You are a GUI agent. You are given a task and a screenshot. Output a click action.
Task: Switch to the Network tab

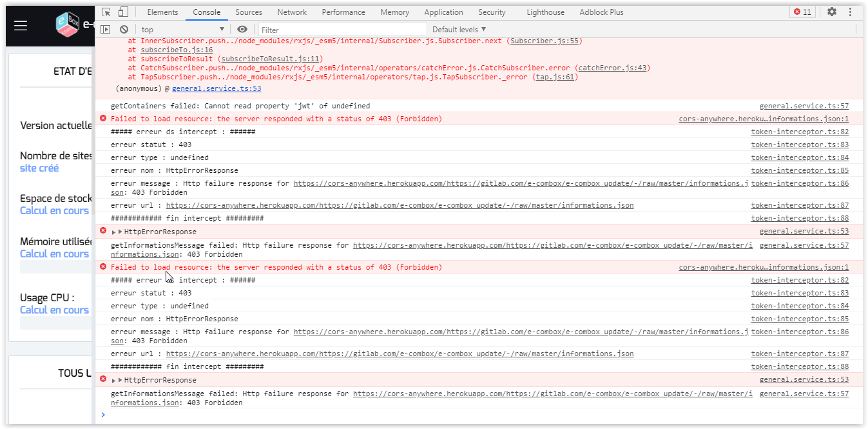click(292, 12)
